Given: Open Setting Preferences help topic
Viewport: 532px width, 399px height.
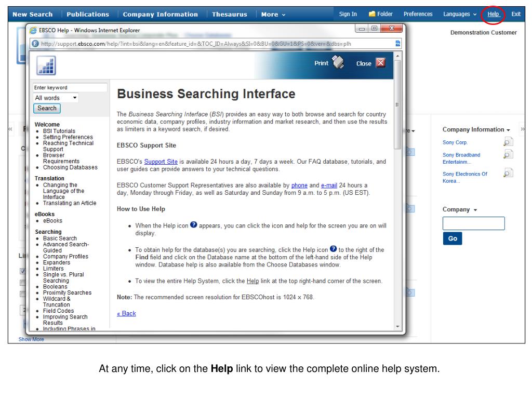Looking at the screenshot, I should point(68,137).
